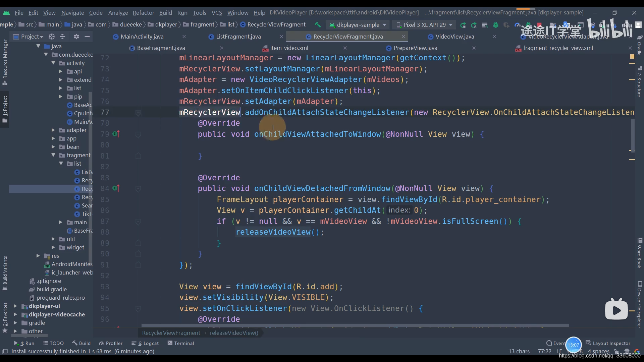Toggle code fold marker on line 84
This screenshot has height=362, width=644.
[138, 188]
